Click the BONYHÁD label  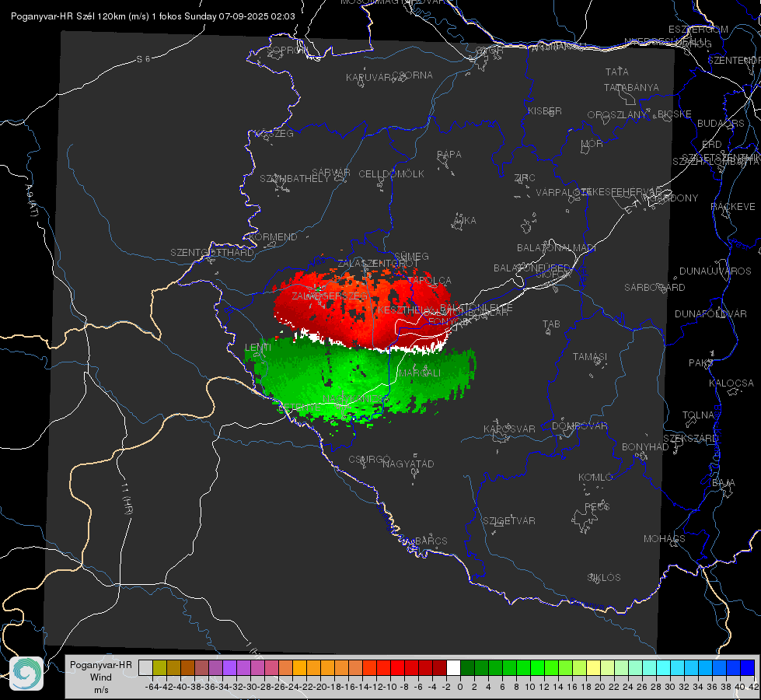[645, 447]
